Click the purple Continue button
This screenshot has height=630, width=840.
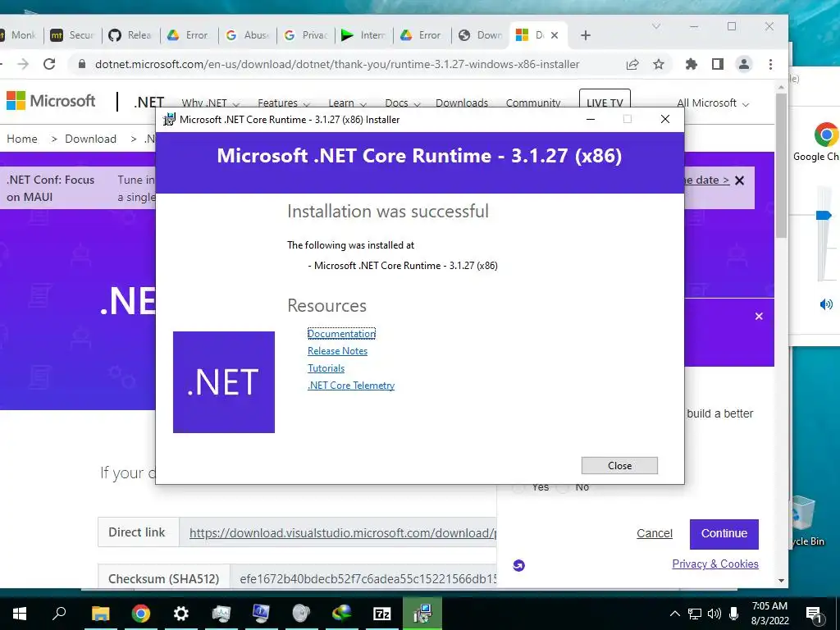click(724, 533)
